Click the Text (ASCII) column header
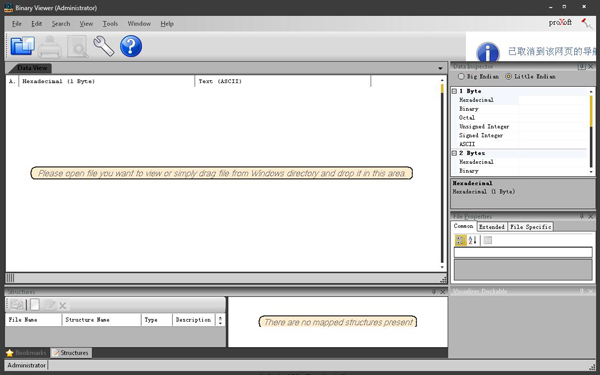This screenshot has height=375, width=600. pyautogui.click(x=283, y=81)
